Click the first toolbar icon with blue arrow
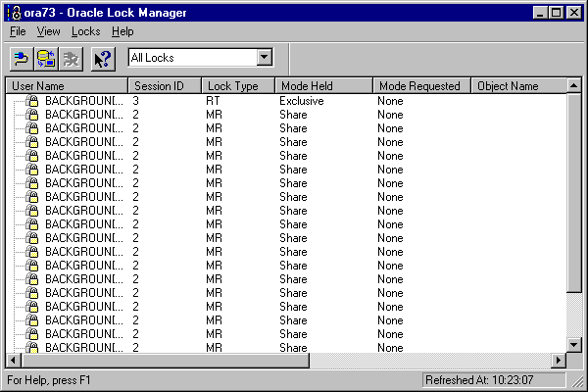 pos(22,59)
